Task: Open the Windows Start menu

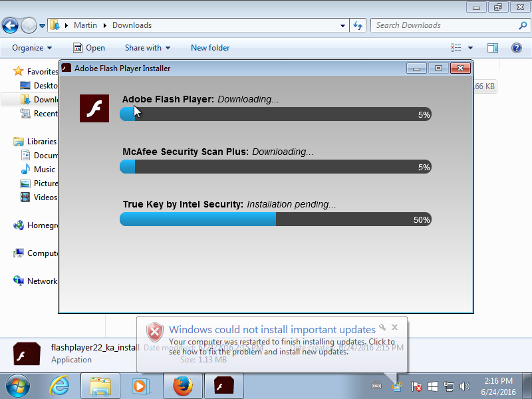Action: pos(18,386)
